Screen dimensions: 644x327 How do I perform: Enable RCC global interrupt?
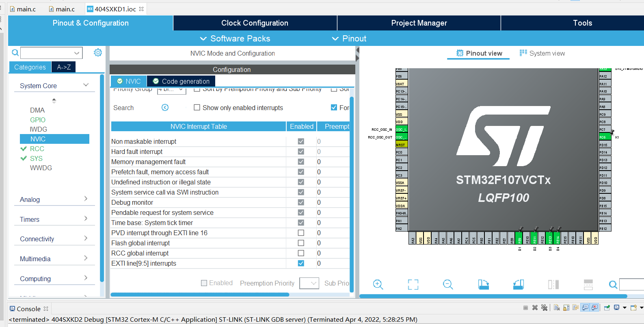tap(301, 253)
